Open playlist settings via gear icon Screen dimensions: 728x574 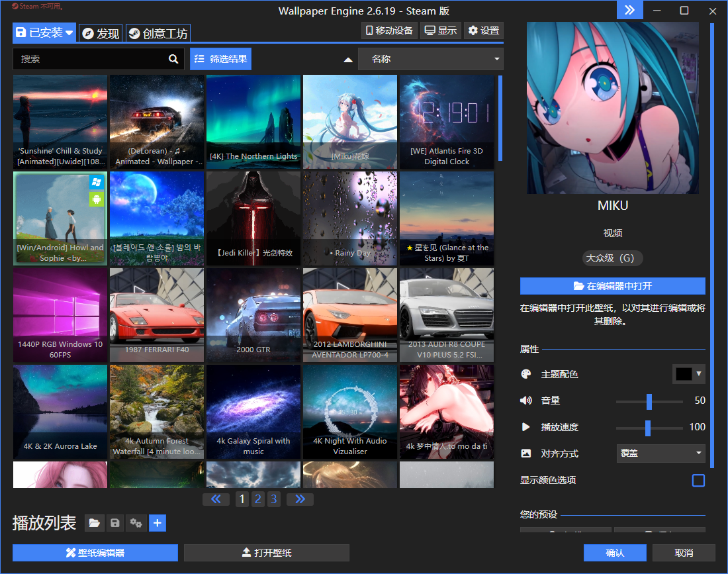(x=136, y=523)
